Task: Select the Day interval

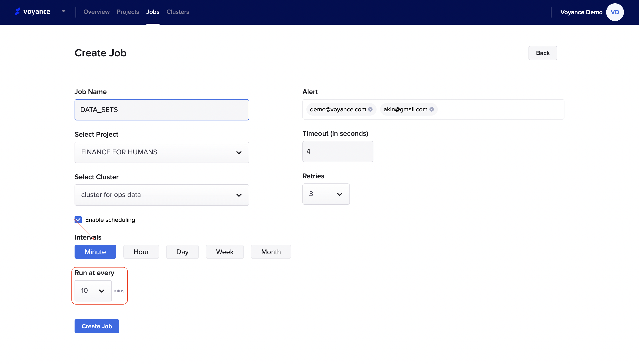Action: [182, 252]
